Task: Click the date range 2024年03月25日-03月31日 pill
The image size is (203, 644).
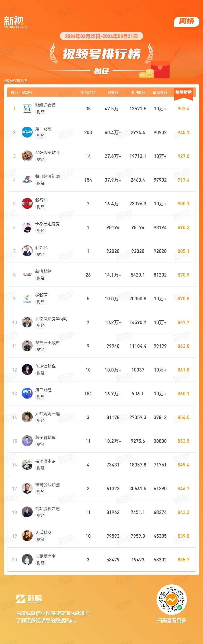Action: click(101, 36)
